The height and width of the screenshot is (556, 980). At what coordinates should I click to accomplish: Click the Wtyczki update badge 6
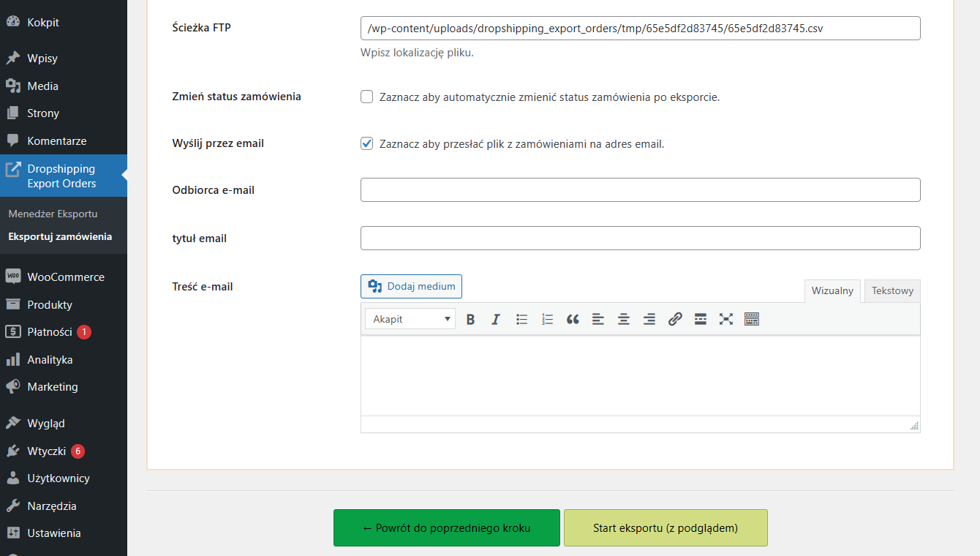[78, 451]
